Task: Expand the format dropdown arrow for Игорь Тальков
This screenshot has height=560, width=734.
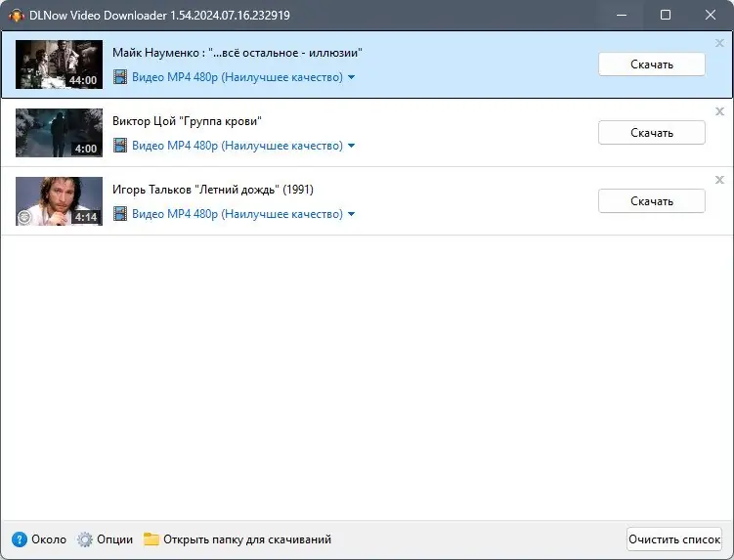Action: [x=351, y=214]
